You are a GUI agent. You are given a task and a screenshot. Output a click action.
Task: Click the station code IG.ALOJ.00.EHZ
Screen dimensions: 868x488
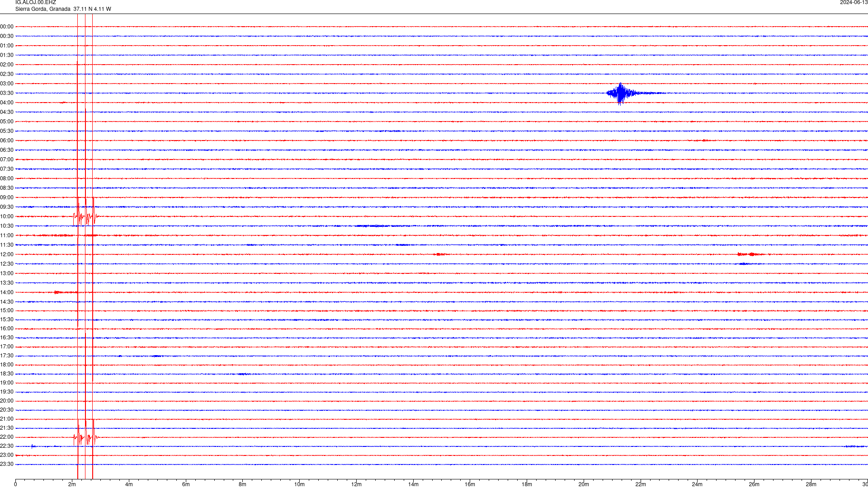click(36, 3)
